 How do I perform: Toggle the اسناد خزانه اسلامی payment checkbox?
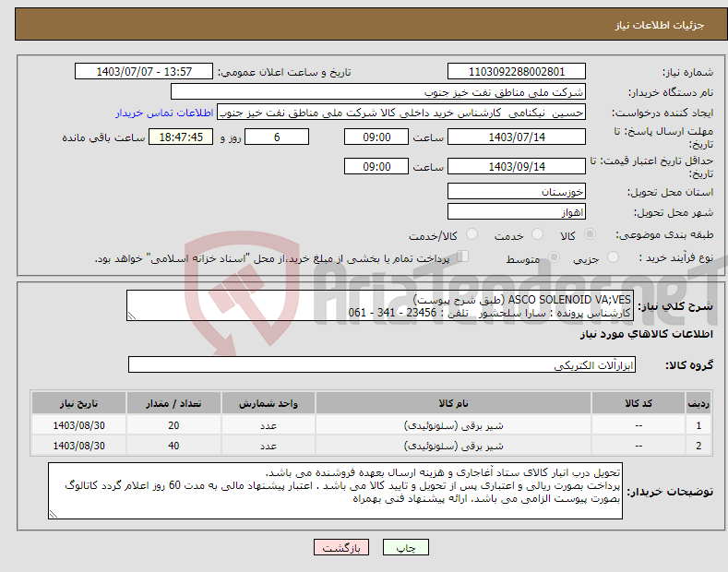463,256
